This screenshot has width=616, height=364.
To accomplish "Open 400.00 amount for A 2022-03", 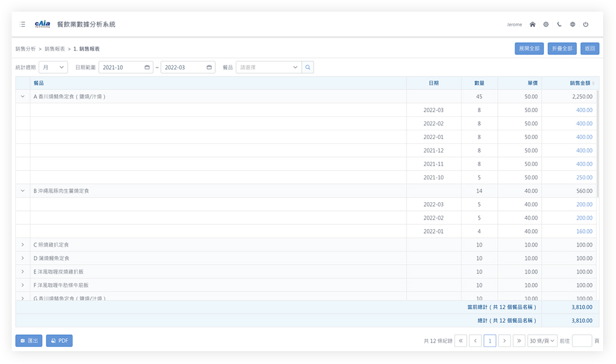I will point(584,110).
